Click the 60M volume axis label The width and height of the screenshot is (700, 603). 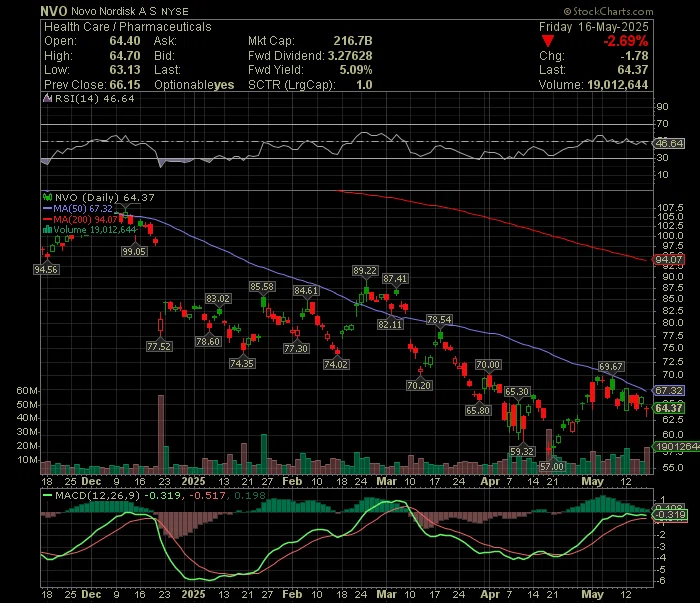[27, 391]
